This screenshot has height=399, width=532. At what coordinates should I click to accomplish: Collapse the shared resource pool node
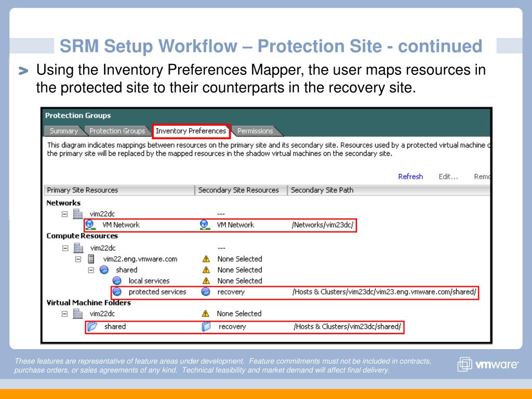91,270
